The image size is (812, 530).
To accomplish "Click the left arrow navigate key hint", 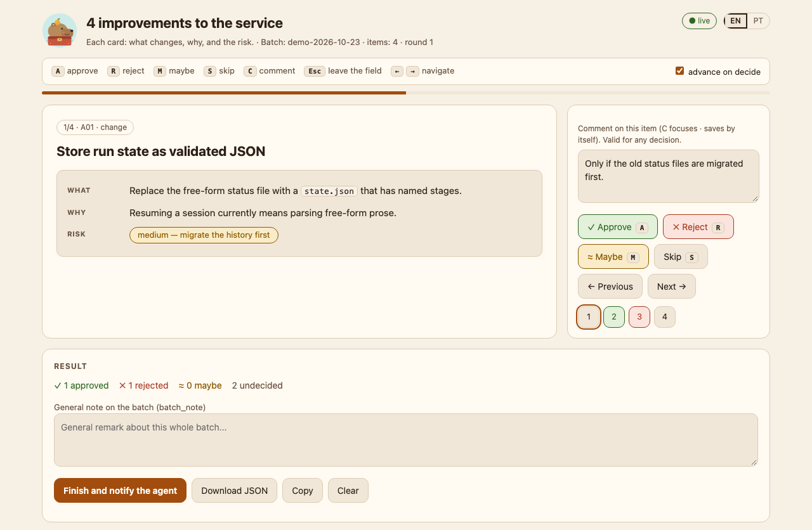I will [x=397, y=71].
